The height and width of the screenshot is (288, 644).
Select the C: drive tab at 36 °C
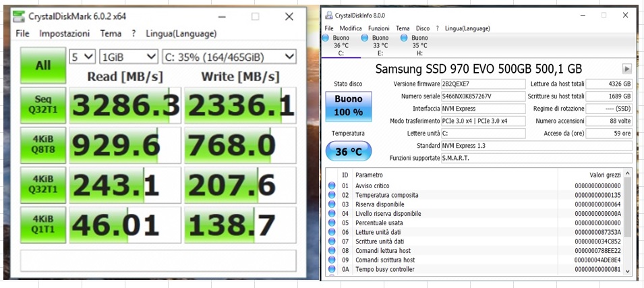point(341,46)
